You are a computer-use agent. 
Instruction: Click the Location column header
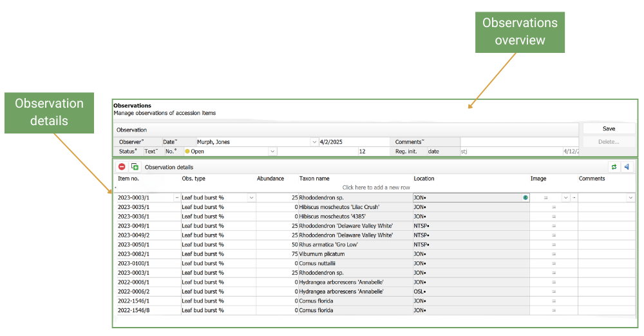coord(424,179)
